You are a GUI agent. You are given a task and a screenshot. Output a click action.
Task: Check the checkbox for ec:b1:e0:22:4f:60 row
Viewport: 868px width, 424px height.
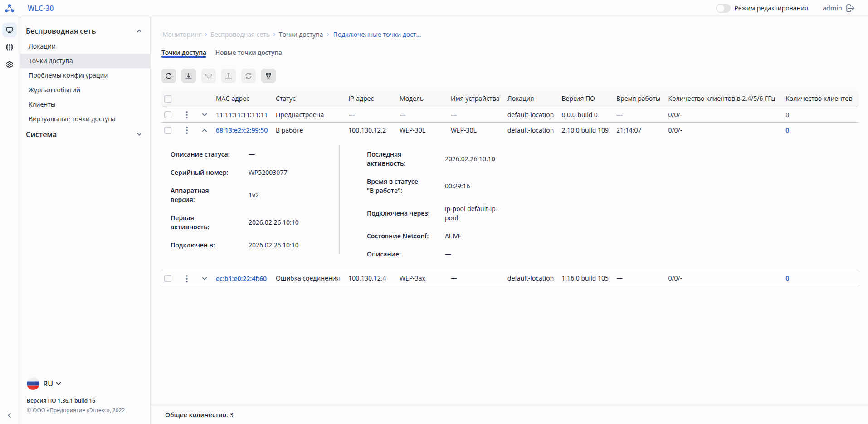coord(168,279)
